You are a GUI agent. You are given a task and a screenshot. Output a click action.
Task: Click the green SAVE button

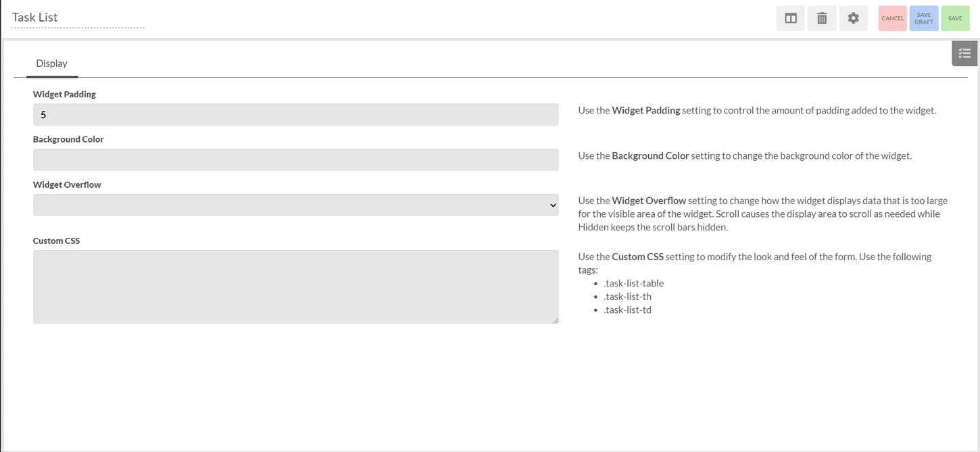tap(955, 18)
